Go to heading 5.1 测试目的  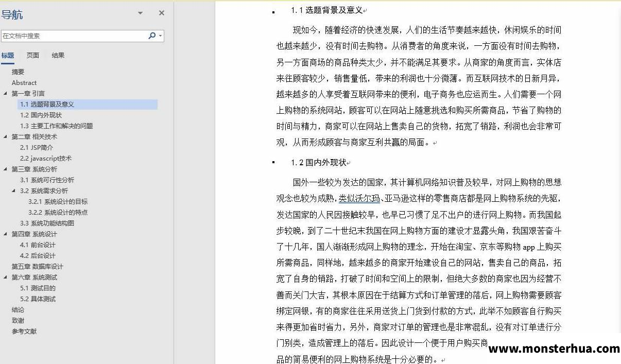(x=38, y=288)
